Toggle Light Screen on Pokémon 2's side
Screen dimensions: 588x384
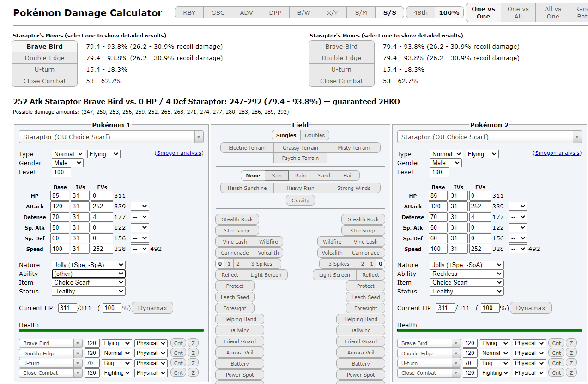(x=334, y=275)
